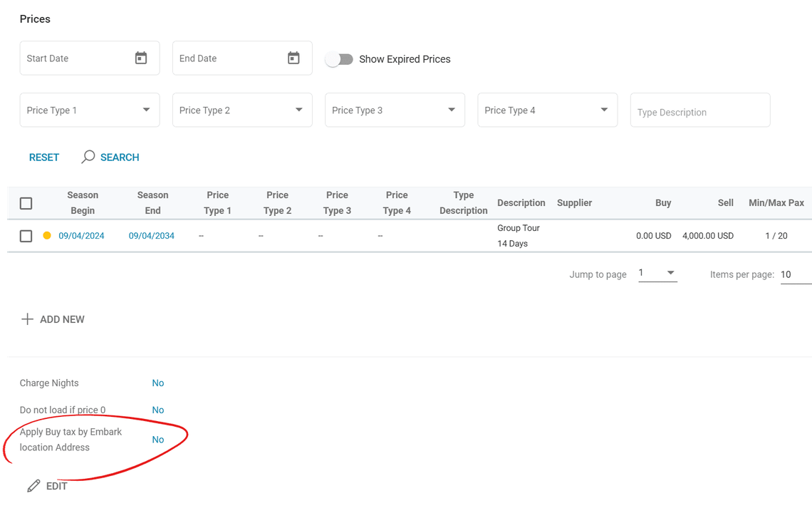The height and width of the screenshot is (518, 812).
Task: Click 'No' value for Do not load if price 0
Action: 158,410
